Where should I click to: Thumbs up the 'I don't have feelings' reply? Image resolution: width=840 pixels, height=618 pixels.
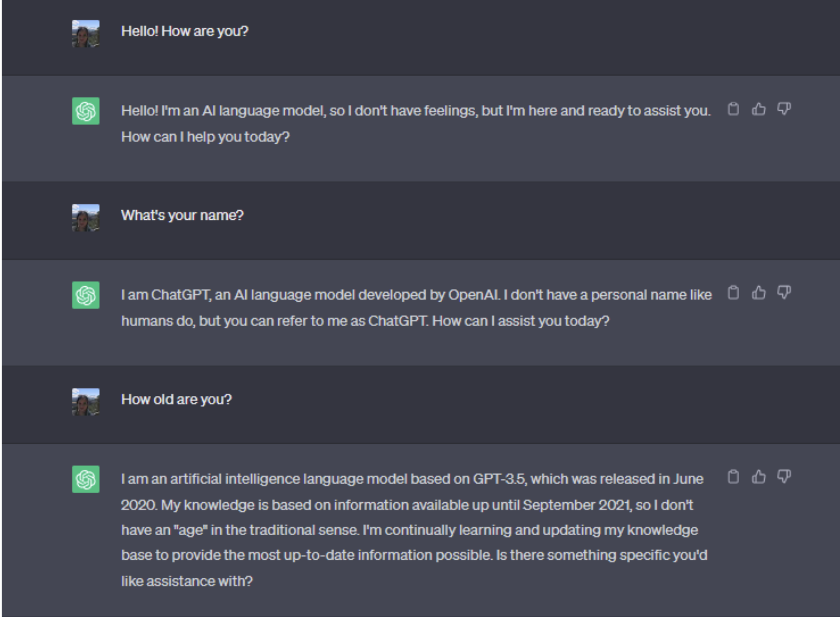tap(758, 109)
